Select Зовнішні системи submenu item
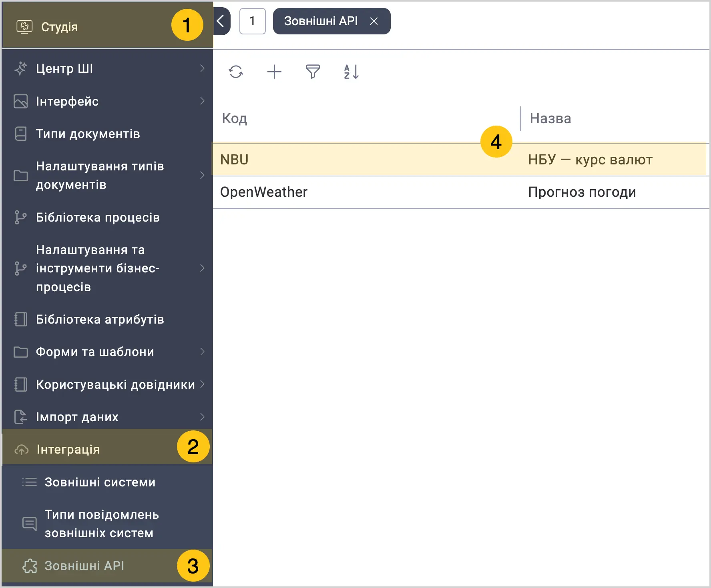The image size is (711, 588). (100, 482)
